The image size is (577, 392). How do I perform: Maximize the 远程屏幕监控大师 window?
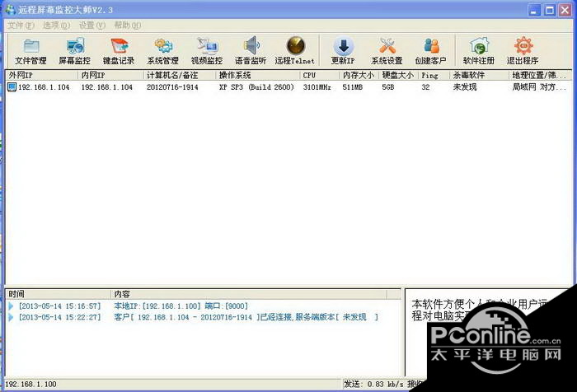point(550,10)
